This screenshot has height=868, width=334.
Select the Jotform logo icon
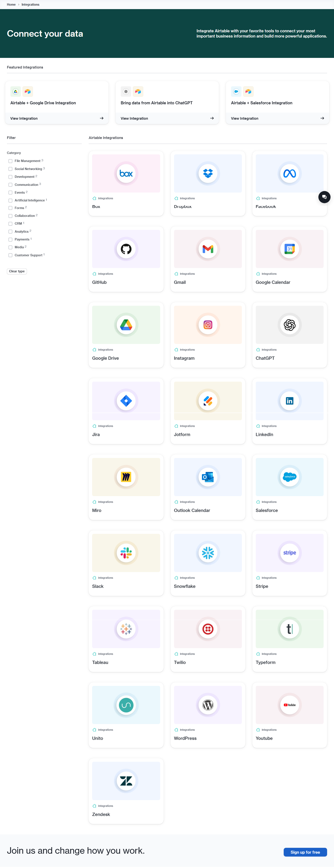[x=208, y=401]
